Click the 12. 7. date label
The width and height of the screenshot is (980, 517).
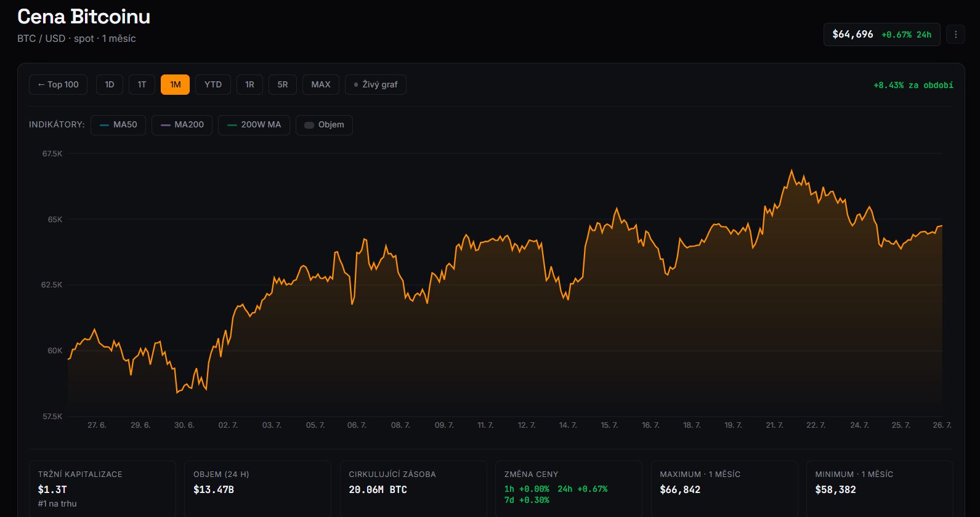pyautogui.click(x=527, y=425)
